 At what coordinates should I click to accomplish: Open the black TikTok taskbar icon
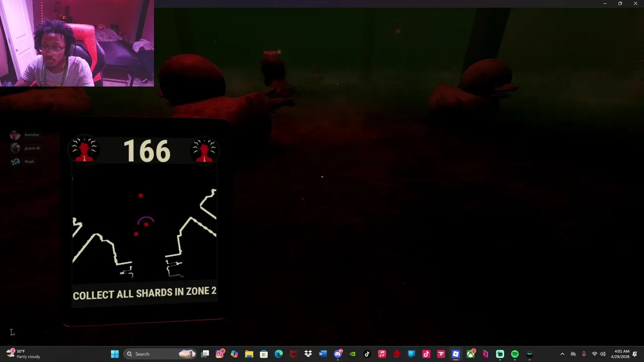[367, 354]
